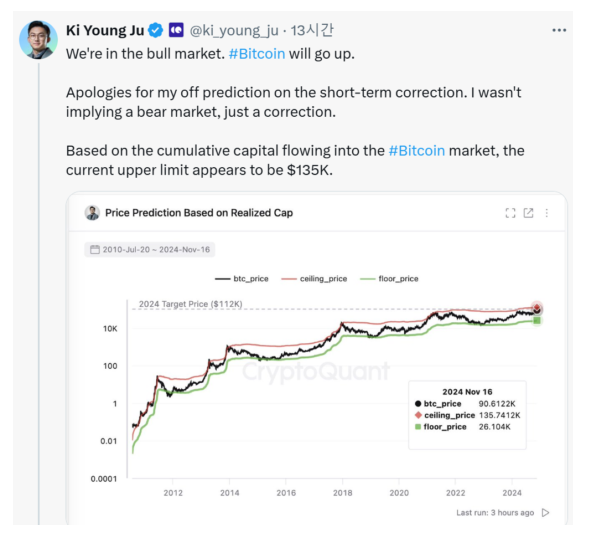This screenshot has width=604, height=544.
Task: Click the #Bitcoin hashtag in the last paragraph
Action: pyautogui.click(x=417, y=150)
